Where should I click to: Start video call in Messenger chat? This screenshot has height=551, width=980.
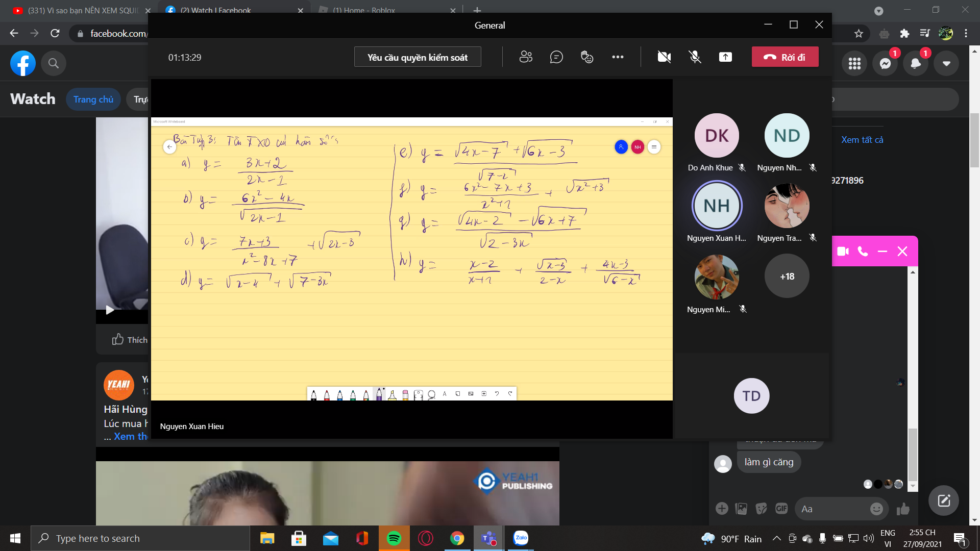click(x=843, y=252)
